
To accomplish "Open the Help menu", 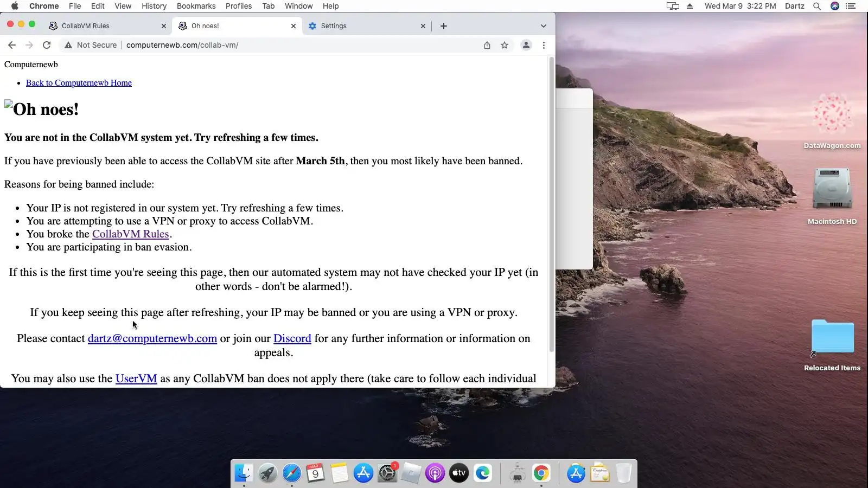I will (331, 6).
